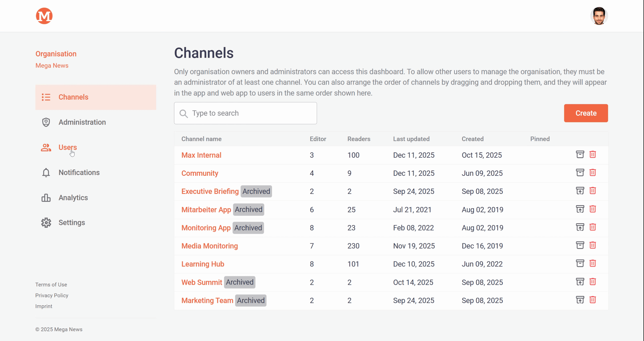Open the user profile avatar
Viewport: 644px width, 341px height.
click(x=599, y=16)
